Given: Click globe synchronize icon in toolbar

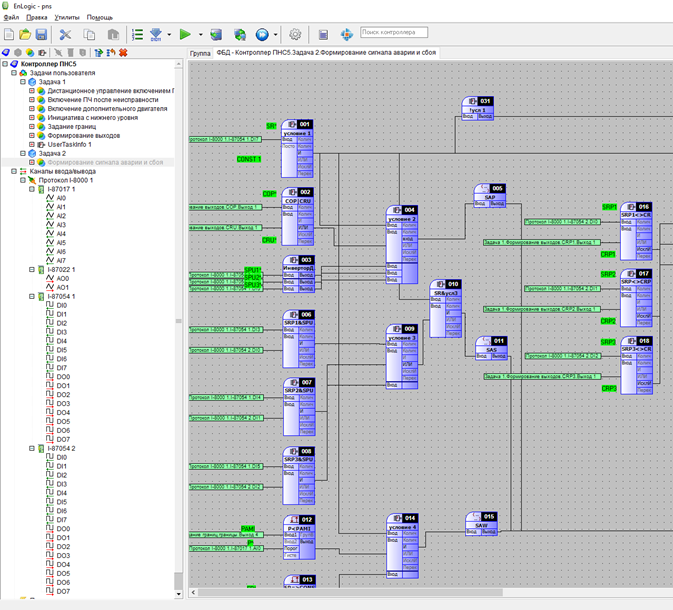Looking at the screenshot, I should click(240, 34).
